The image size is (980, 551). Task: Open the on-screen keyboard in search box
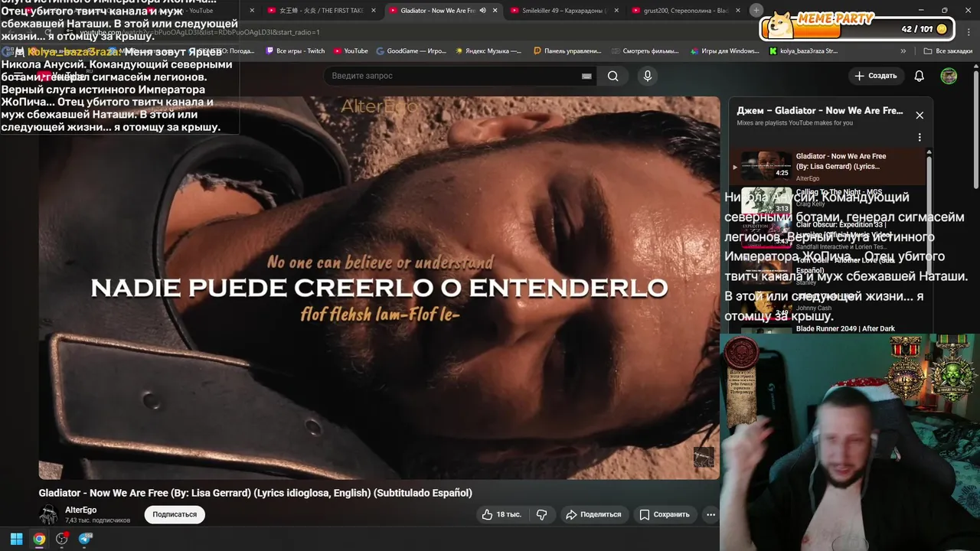pos(586,76)
